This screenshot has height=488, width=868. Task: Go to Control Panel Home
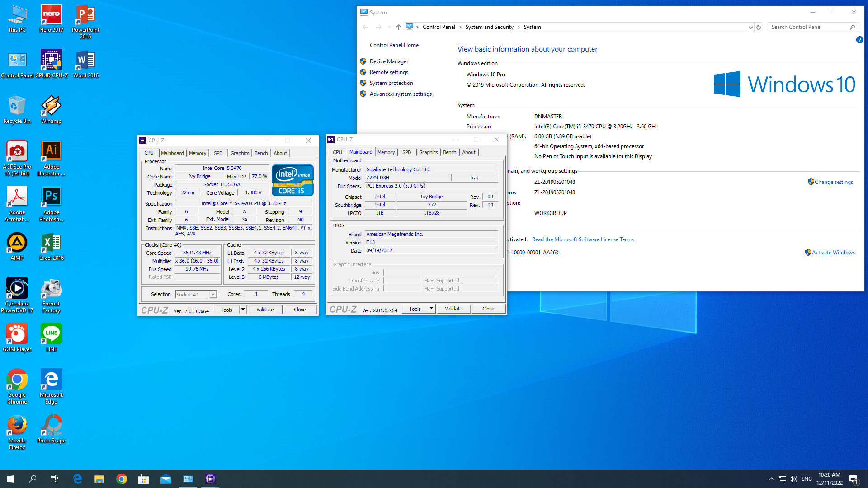[x=394, y=45]
